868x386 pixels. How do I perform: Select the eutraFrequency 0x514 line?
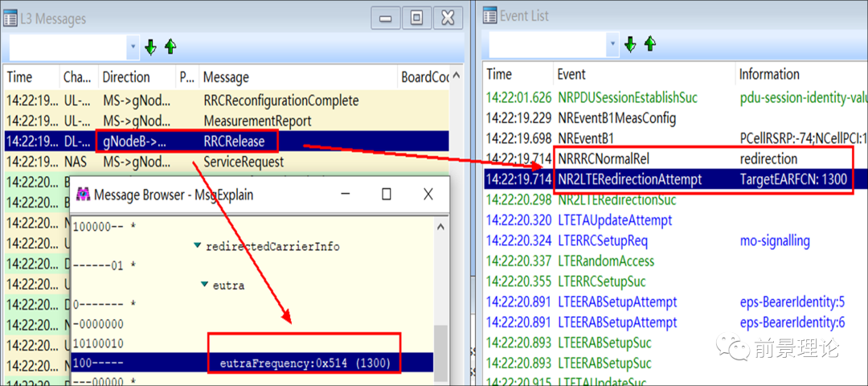pyautogui.click(x=305, y=363)
